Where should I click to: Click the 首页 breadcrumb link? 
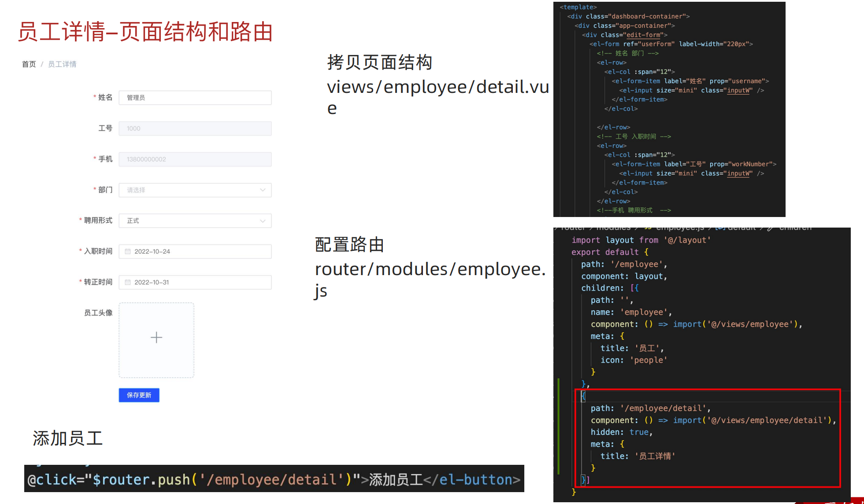pos(28,64)
